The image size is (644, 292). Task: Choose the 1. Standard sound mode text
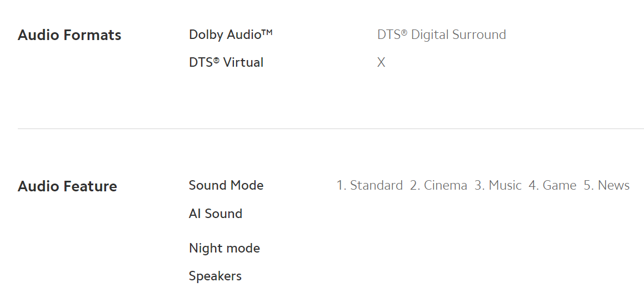[x=370, y=185]
